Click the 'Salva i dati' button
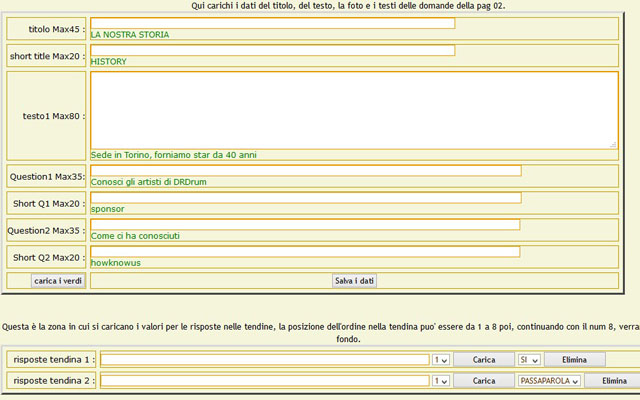The height and width of the screenshot is (400, 640). coord(354,281)
